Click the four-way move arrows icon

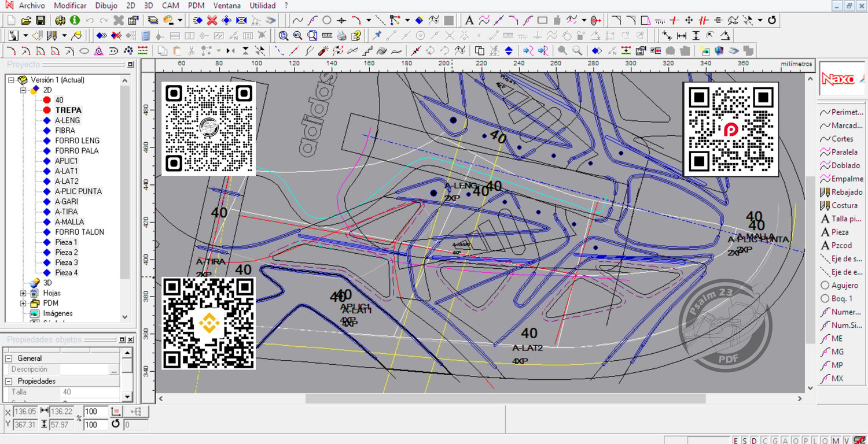pyautogui.click(x=689, y=20)
